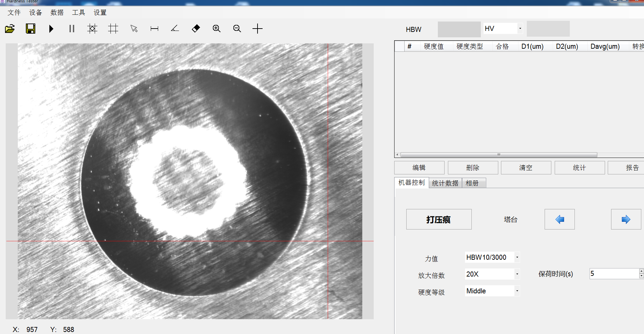Open the 设备 menu
Viewport: 644px width, 334px height.
pyautogui.click(x=35, y=13)
